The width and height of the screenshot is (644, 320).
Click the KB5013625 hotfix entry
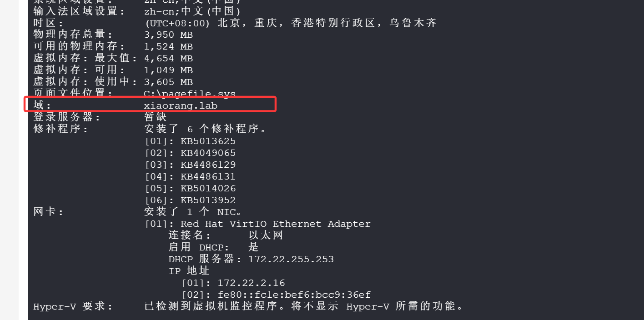point(208,141)
